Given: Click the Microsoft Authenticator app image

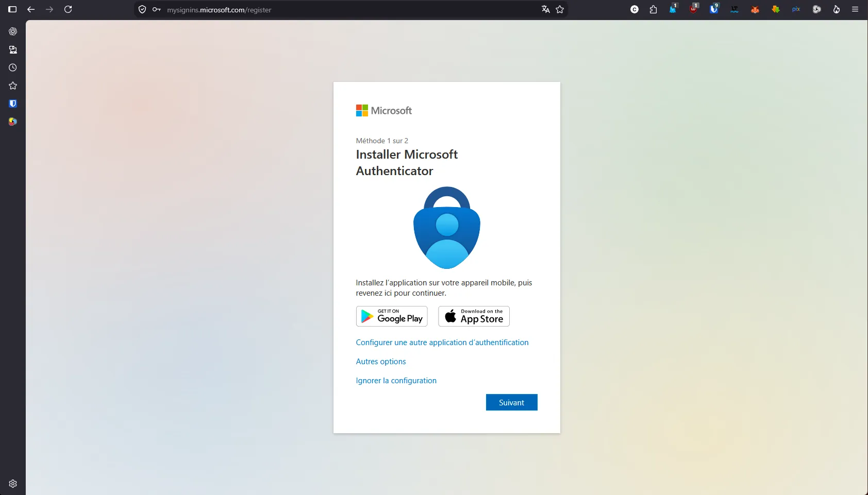Looking at the screenshot, I should [447, 228].
